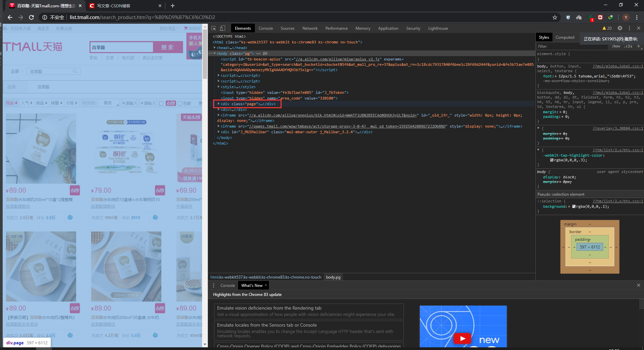Open a new browser tab
Image resolution: width=644 pixels, height=350 pixels.
pos(173,6)
